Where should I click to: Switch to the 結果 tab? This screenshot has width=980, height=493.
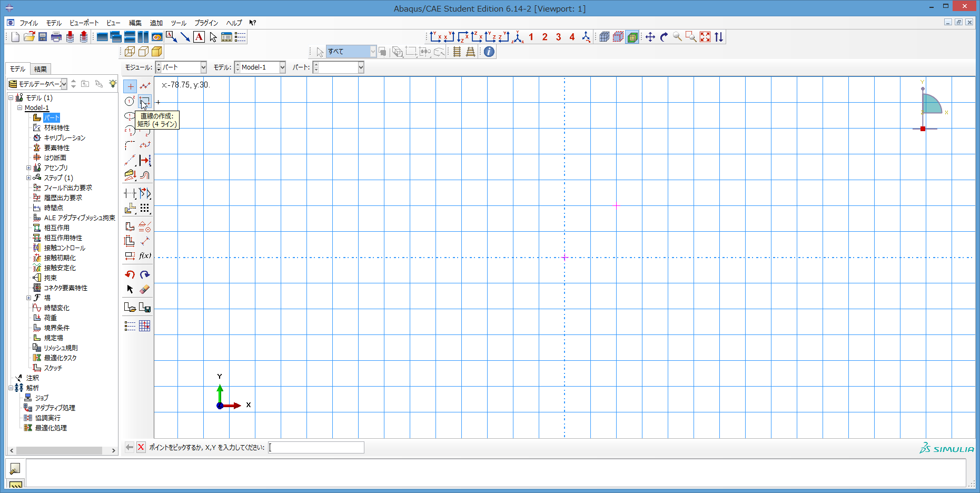(x=41, y=69)
